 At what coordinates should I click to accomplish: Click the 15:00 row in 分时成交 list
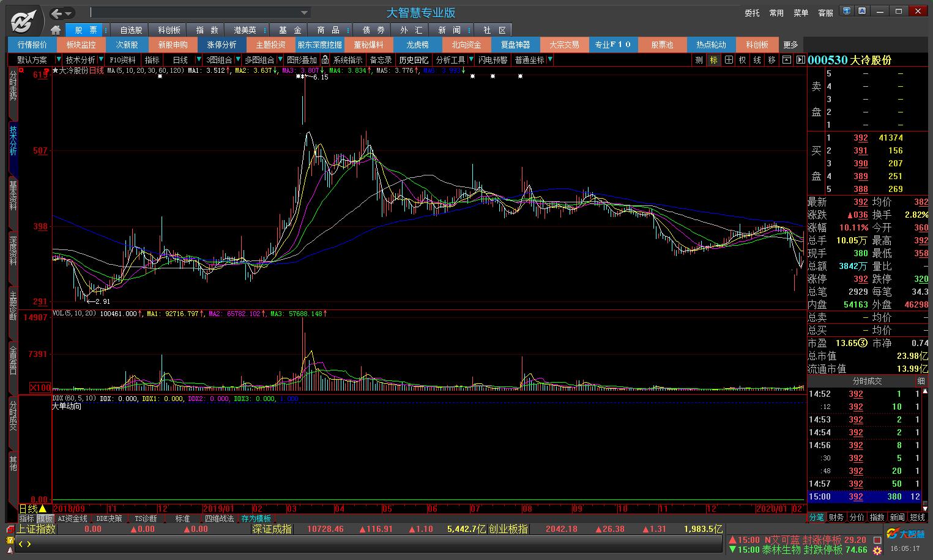tap(864, 497)
